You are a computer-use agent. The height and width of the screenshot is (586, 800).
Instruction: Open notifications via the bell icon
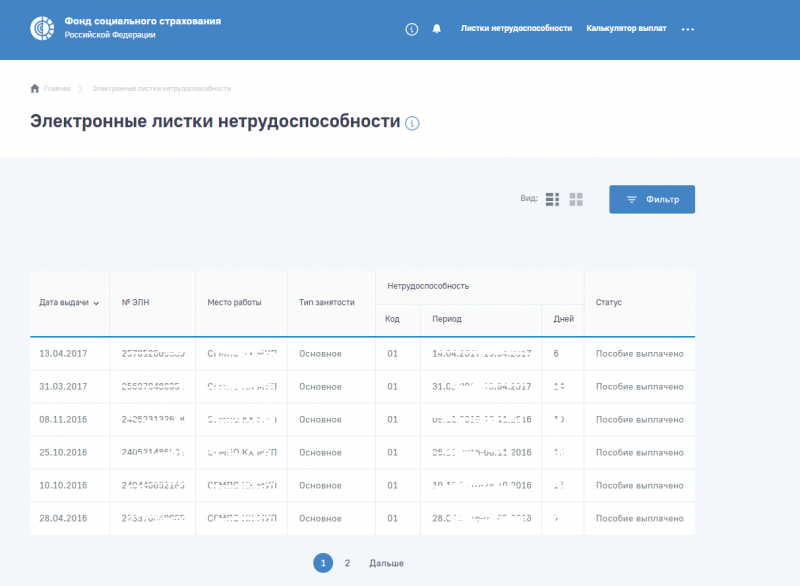[x=436, y=29]
